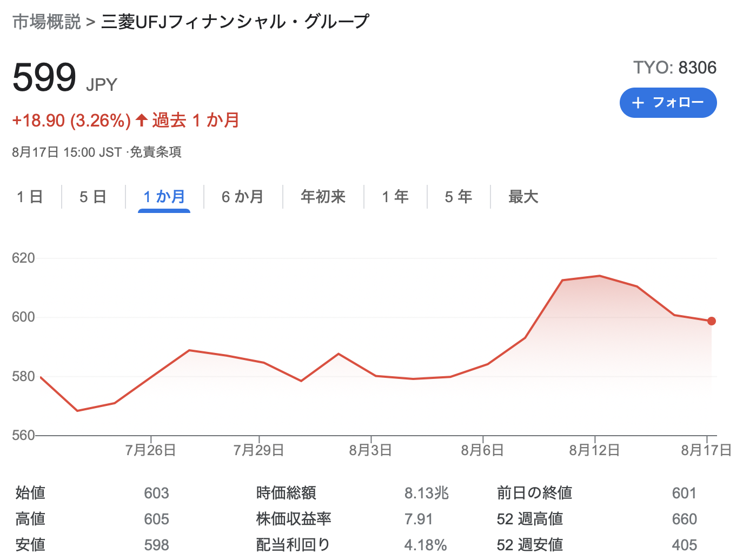Image resolution: width=743 pixels, height=560 pixels.
Task: Click the 前日の終値 label
Action: click(x=534, y=493)
